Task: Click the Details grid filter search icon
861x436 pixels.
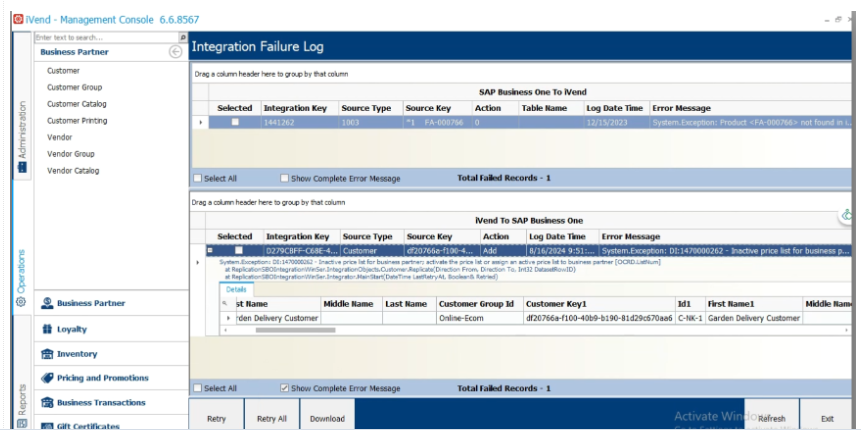Action: coord(225,304)
